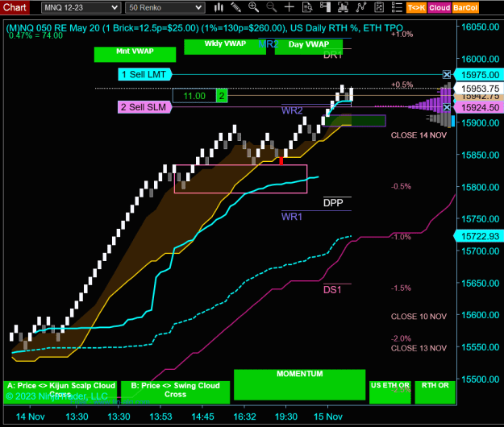Open the bar type chart style icon
This screenshot has height=427, width=504.
pos(219,7)
